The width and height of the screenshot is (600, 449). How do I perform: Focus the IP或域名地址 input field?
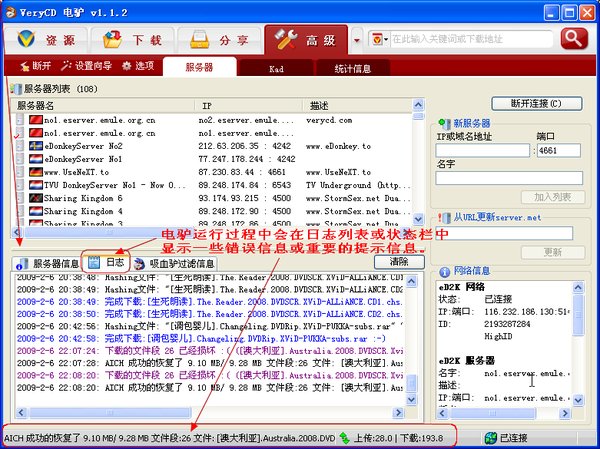point(483,150)
